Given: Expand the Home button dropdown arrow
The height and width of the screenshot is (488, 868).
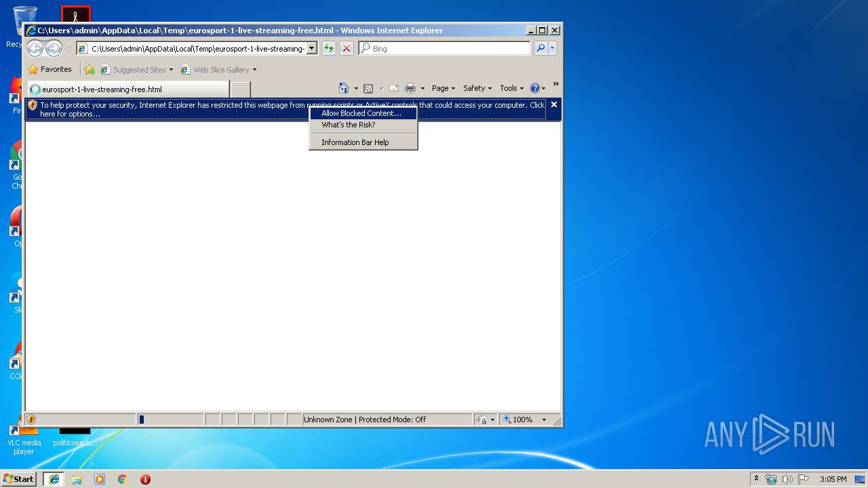Looking at the screenshot, I should pyautogui.click(x=356, y=88).
